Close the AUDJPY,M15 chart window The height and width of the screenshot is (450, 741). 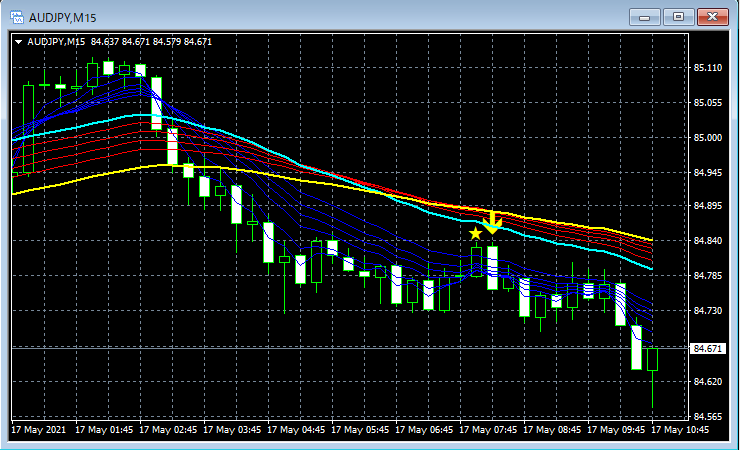pyautogui.click(x=713, y=17)
